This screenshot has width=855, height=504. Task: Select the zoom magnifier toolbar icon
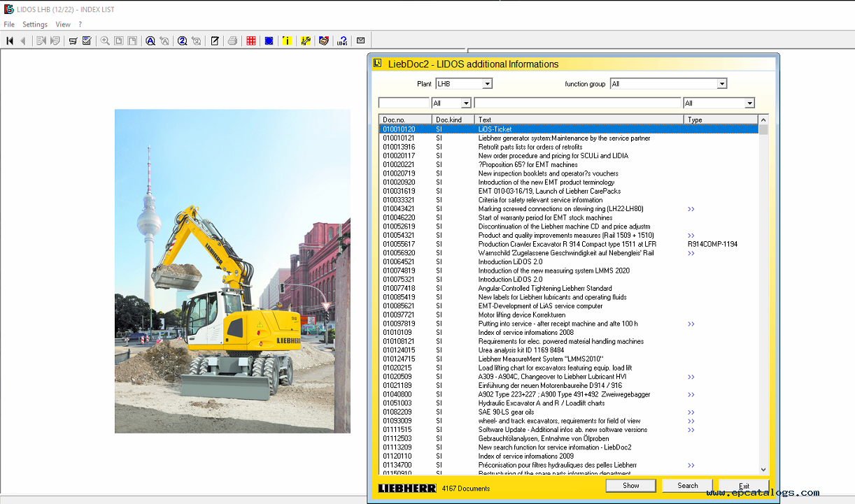[x=104, y=41]
